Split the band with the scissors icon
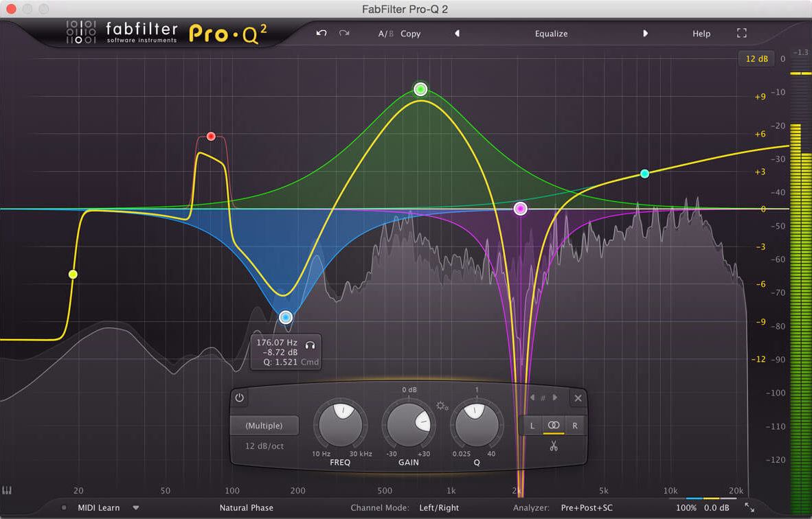This screenshot has width=812, height=519. pos(554,446)
